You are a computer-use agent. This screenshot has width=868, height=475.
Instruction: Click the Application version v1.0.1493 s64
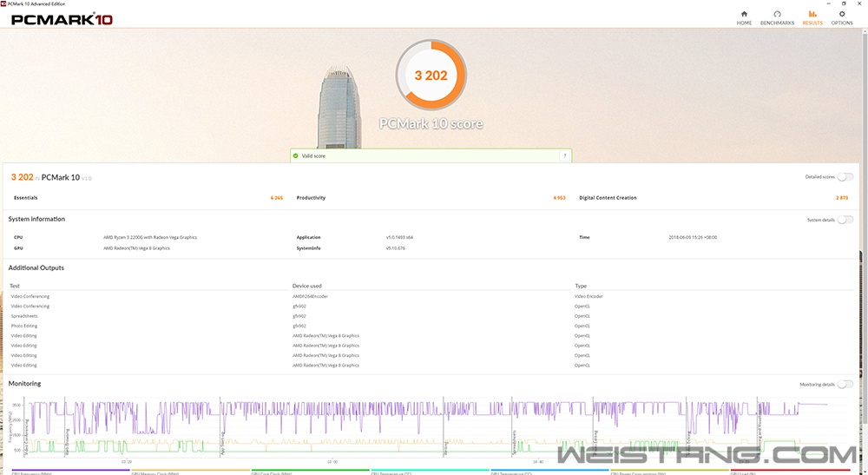(399, 238)
